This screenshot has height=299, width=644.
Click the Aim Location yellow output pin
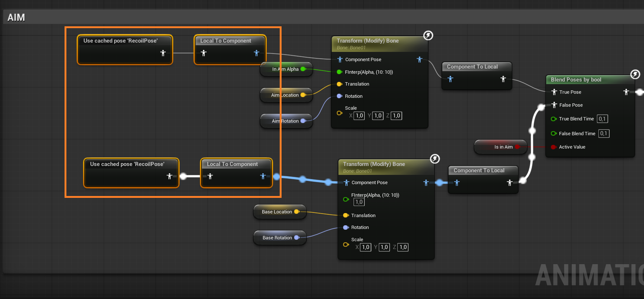[303, 95]
